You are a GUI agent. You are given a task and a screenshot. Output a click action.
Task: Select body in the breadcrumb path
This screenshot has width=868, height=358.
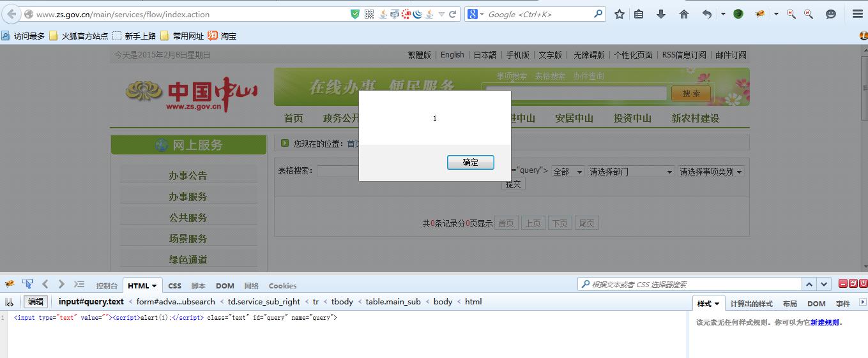click(443, 302)
